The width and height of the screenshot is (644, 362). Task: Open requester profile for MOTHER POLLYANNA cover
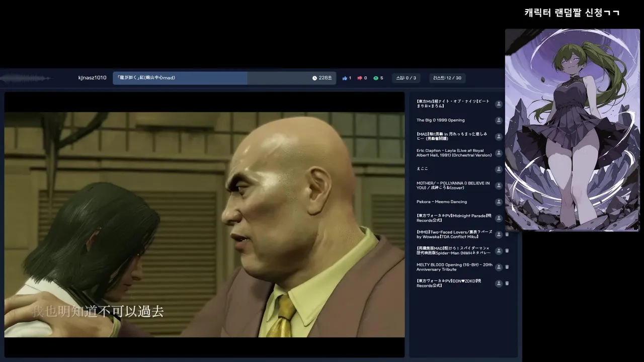click(x=499, y=186)
